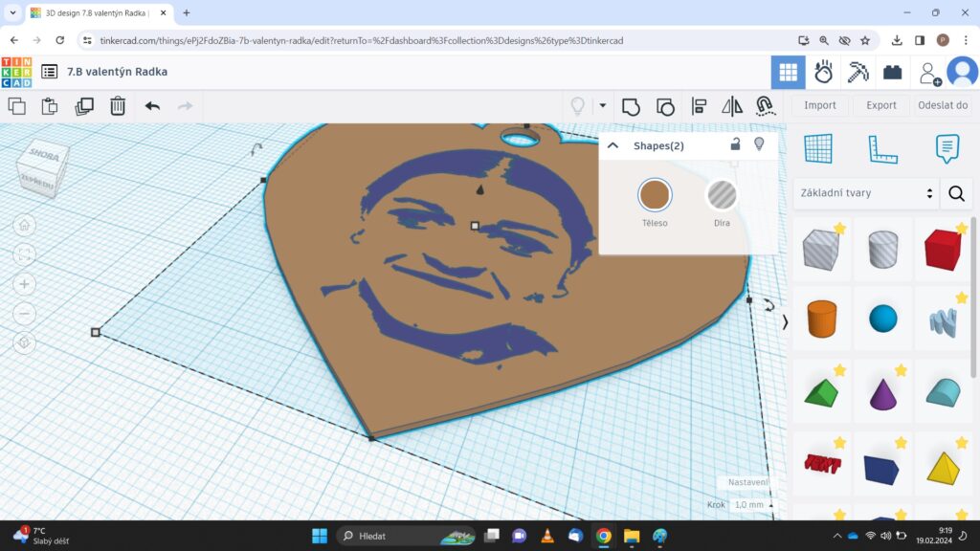Click the Group shapes icon in toolbar
980x551 pixels.
631,106
